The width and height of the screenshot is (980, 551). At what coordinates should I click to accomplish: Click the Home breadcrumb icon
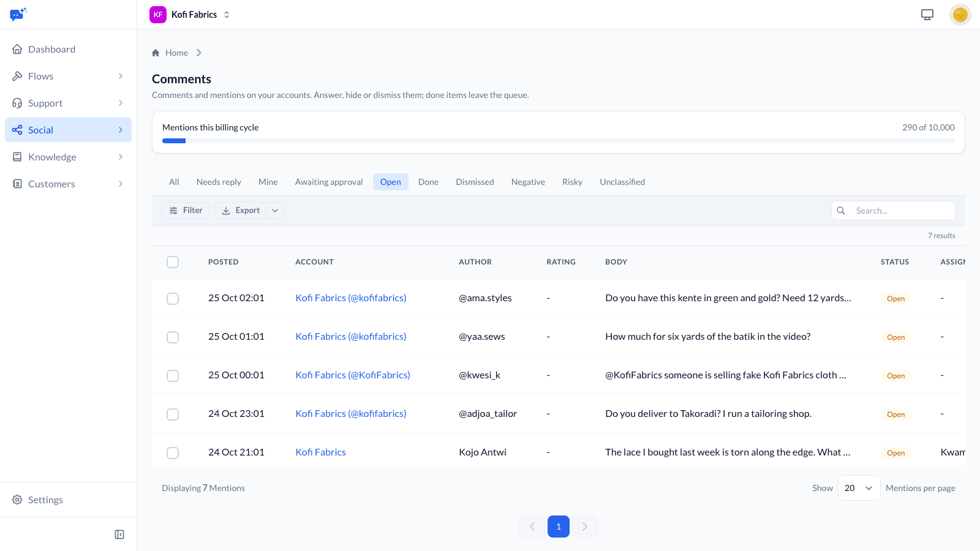coord(156,53)
